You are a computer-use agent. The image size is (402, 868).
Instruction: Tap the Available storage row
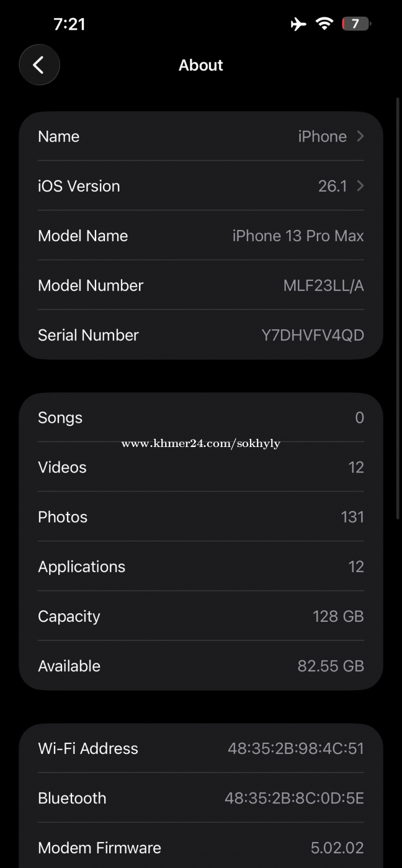coord(201,666)
